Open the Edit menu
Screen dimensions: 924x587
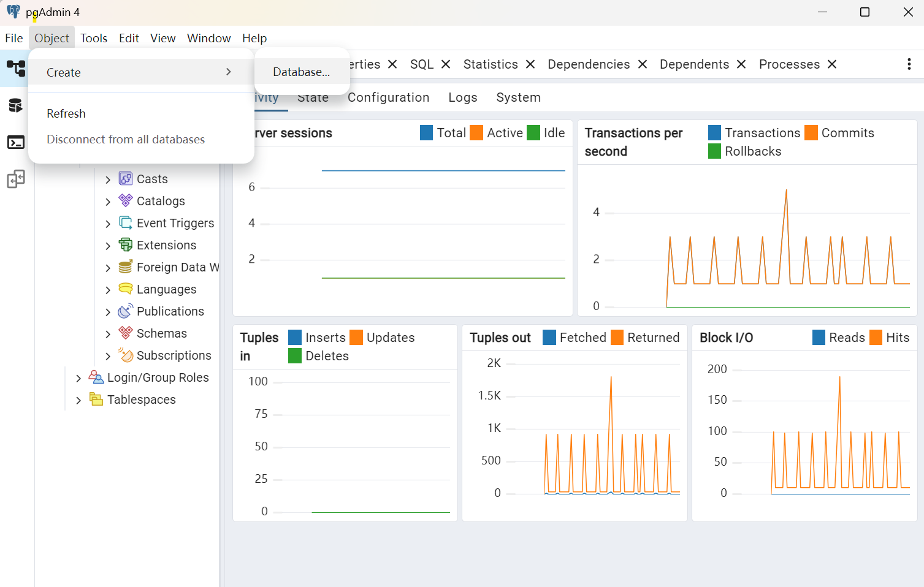pyautogui.click(x=129, y=38)
